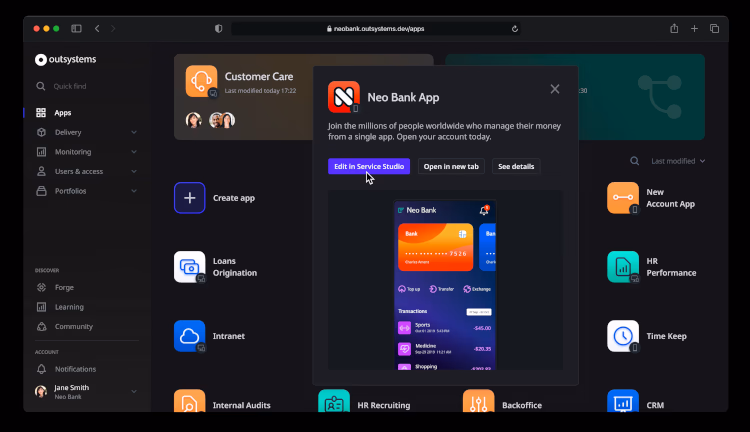Image resolution: width=750 pixels, height=432 pixels.
Task: Click the browser privacy shield icon
Action: click(219, 29)
